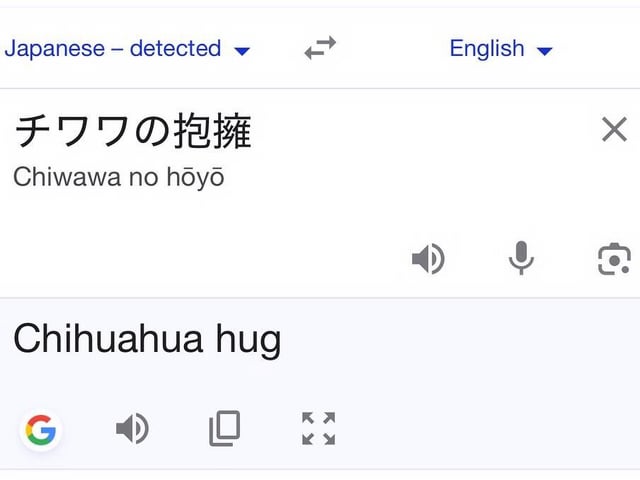The width and height of the screenshot is (640, 480).
Task: Click the dropdown arrow next to English
Action: point(545,50)
